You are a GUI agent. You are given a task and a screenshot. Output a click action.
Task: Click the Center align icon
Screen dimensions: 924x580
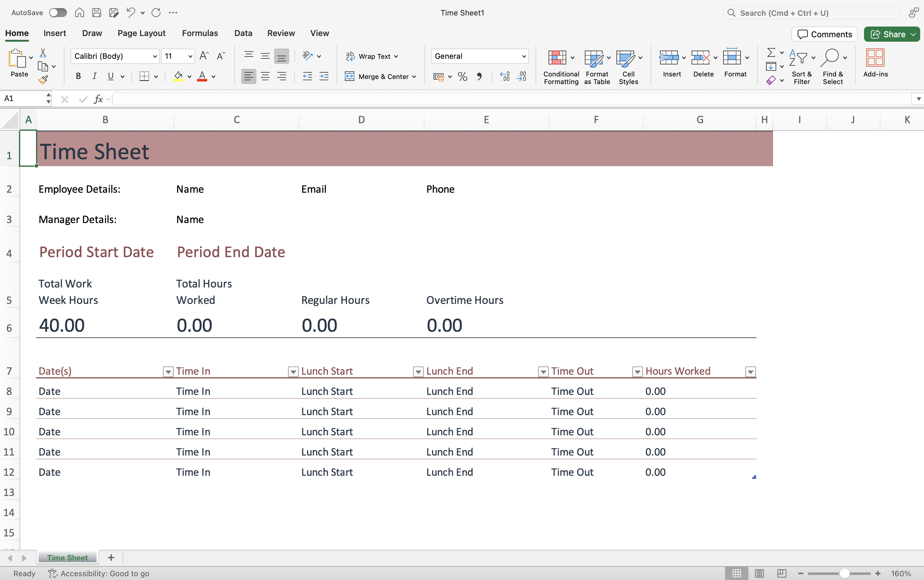click(x=265, y=76)
